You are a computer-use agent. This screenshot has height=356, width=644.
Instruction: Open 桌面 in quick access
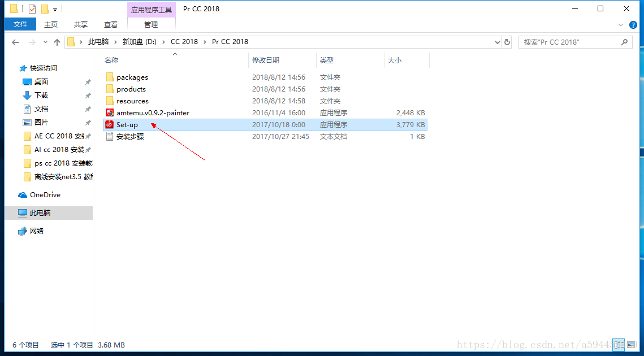click(41, 82)
